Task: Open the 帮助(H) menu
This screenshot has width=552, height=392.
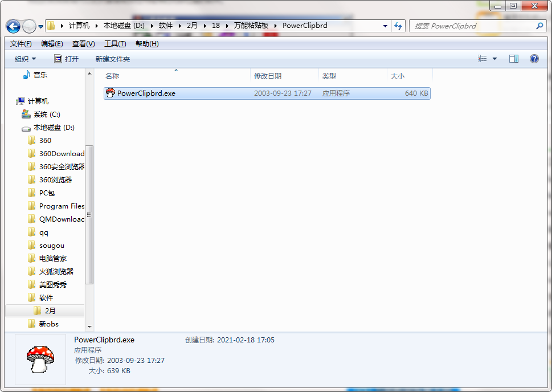Action: point(147,44)
